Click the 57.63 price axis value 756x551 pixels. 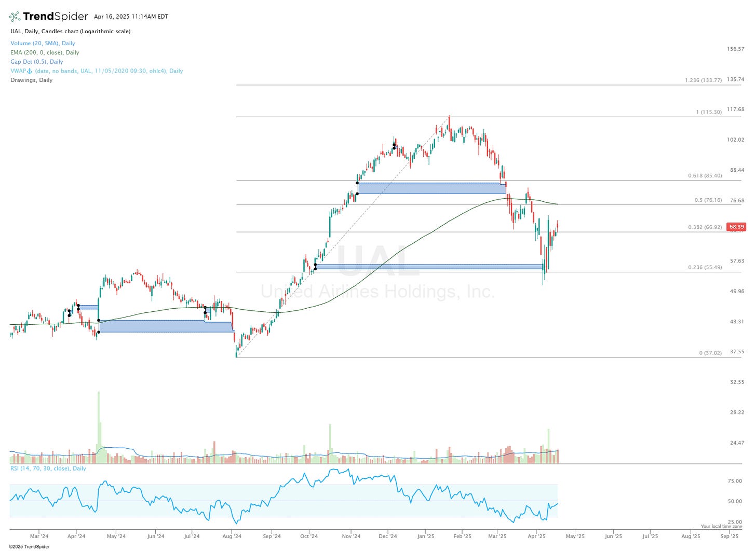click(737, 261)
